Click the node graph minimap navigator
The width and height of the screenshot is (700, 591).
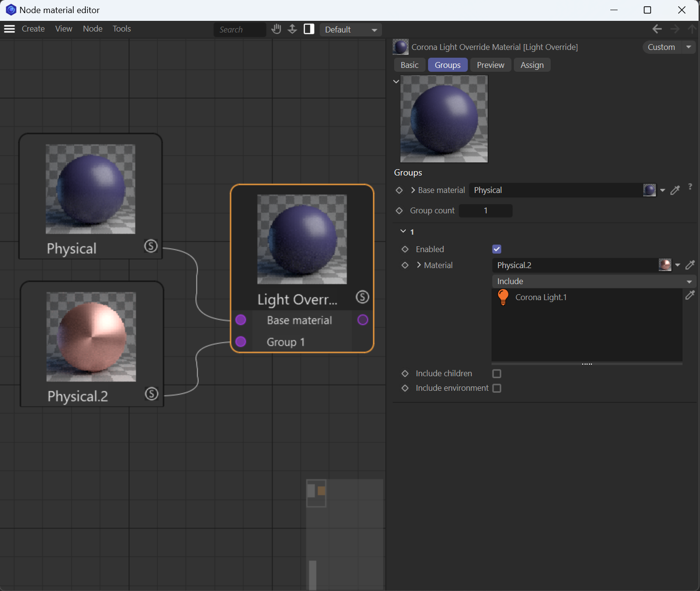click(345, 535)
